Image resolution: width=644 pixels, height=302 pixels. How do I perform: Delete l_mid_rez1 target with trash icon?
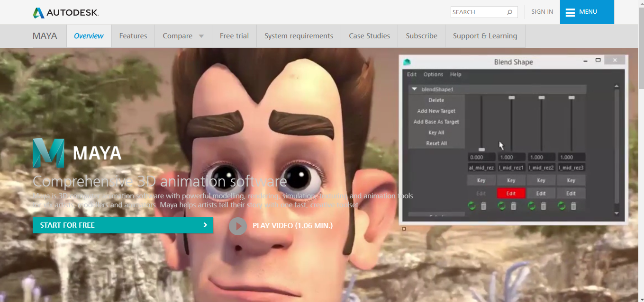point(513,206)
